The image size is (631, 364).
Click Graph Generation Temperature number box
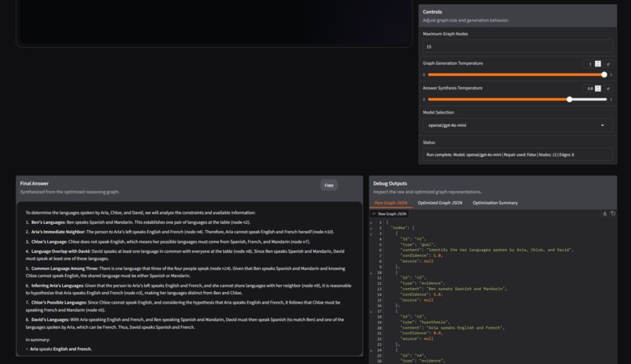point(589,64)
